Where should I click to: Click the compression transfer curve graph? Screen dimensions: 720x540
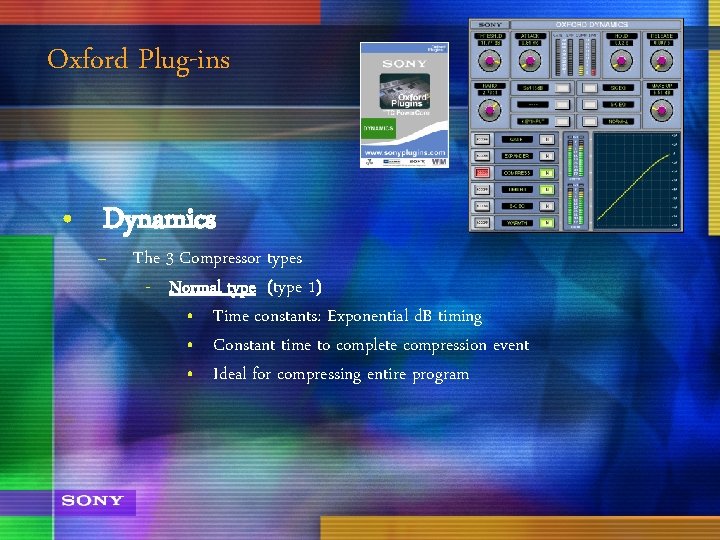(x=636, y=181)
